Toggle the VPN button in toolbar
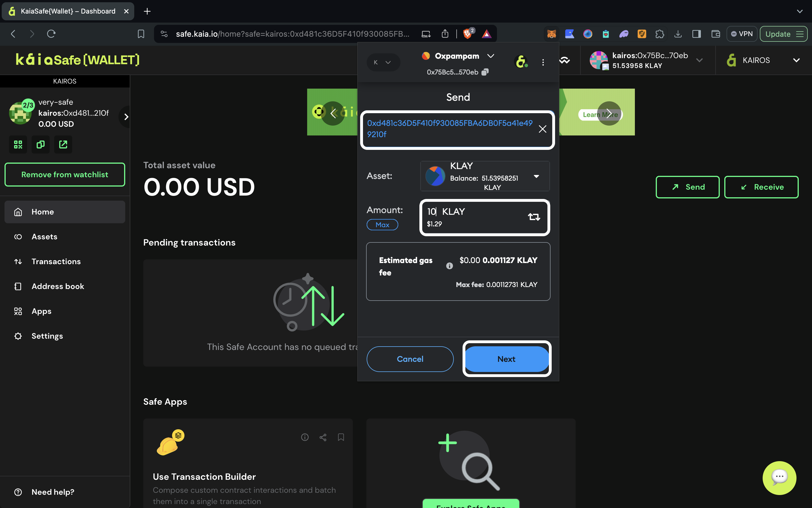Screen dimensions: 812x508 (742, 34)
